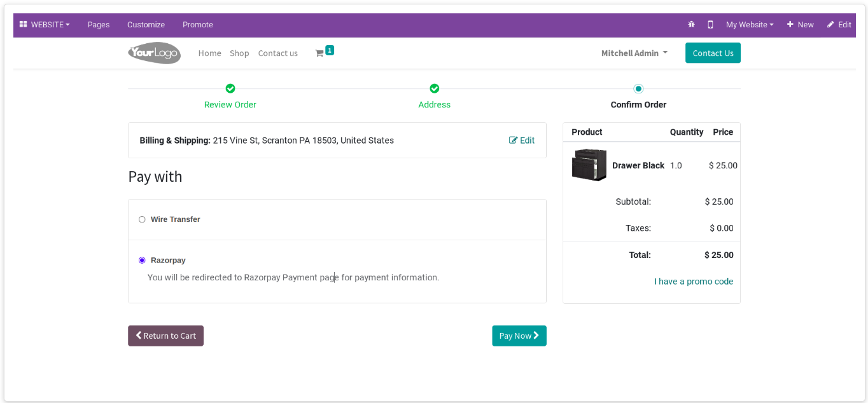Viewport: 868px width, 403px height.
Task: Toggle the mobile preview icon
Action: (710, 25)
